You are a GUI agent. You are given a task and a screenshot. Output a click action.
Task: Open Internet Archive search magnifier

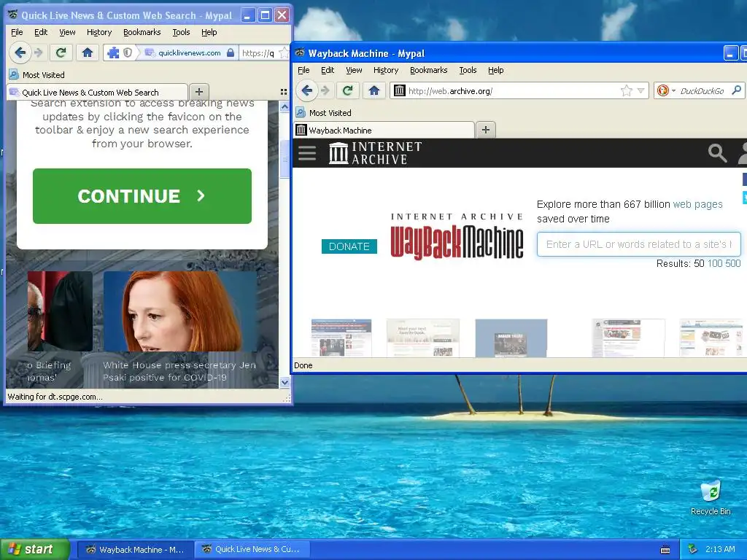(717, 153)
